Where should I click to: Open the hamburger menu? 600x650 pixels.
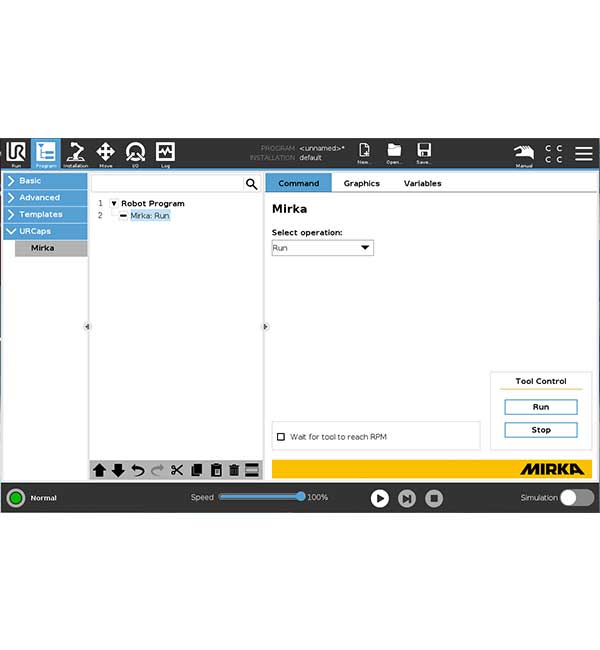(x=583, y=153)
